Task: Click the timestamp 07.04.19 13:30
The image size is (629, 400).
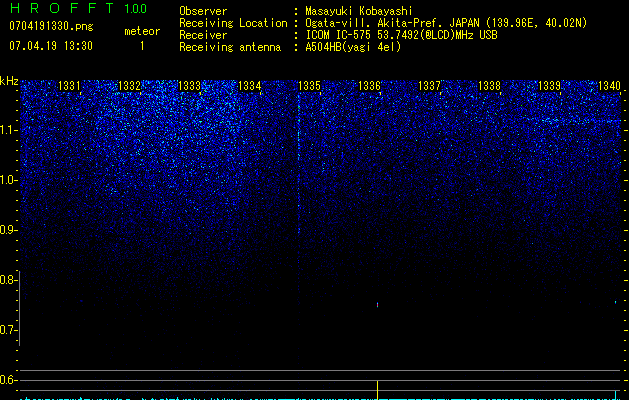Action: click(x=51, y=46)
